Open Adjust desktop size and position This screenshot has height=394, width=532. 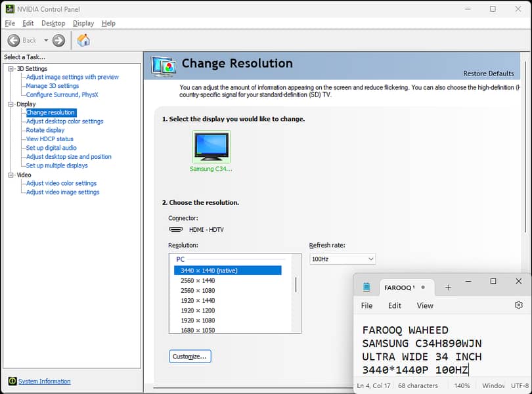click(68, 156)
